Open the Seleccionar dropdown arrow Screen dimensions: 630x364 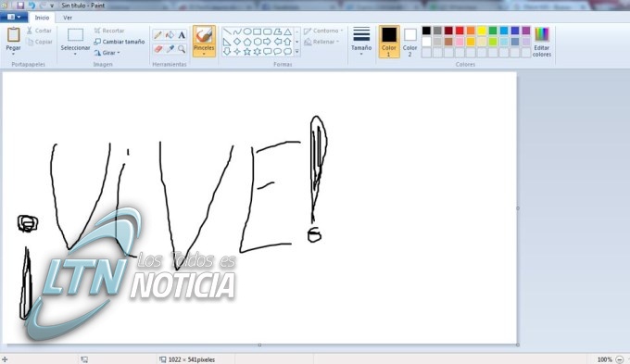(75, 53)
